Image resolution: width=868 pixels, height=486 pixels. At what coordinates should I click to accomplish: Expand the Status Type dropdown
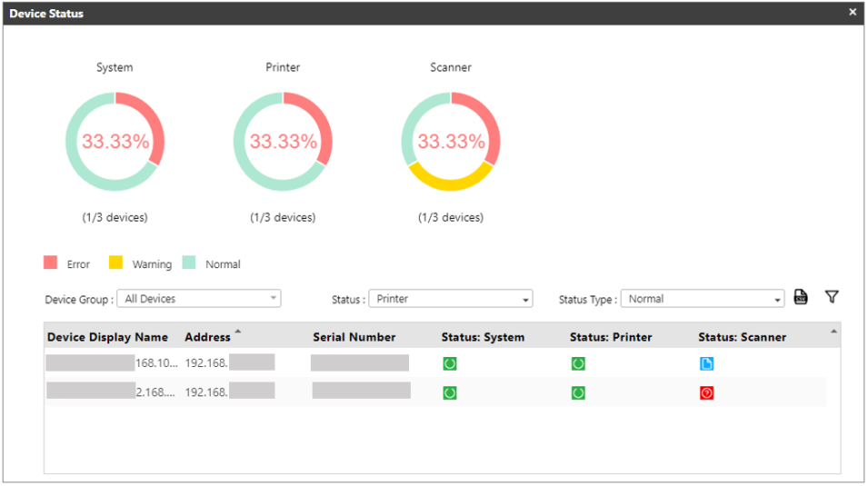click(702, 299)
